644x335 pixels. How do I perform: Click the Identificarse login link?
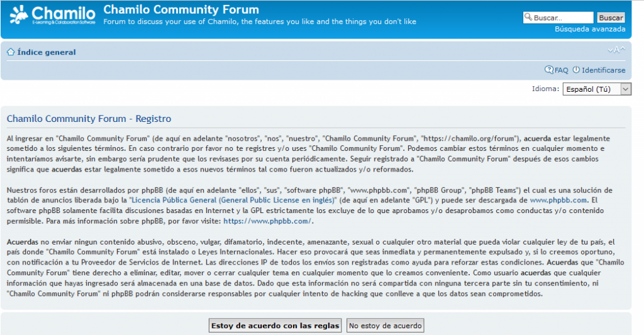603,70
